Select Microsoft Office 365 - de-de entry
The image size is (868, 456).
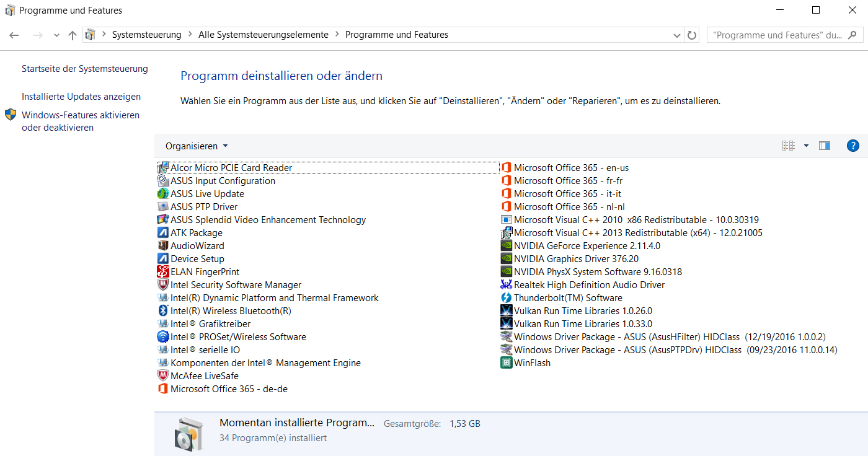pos(229,389)
